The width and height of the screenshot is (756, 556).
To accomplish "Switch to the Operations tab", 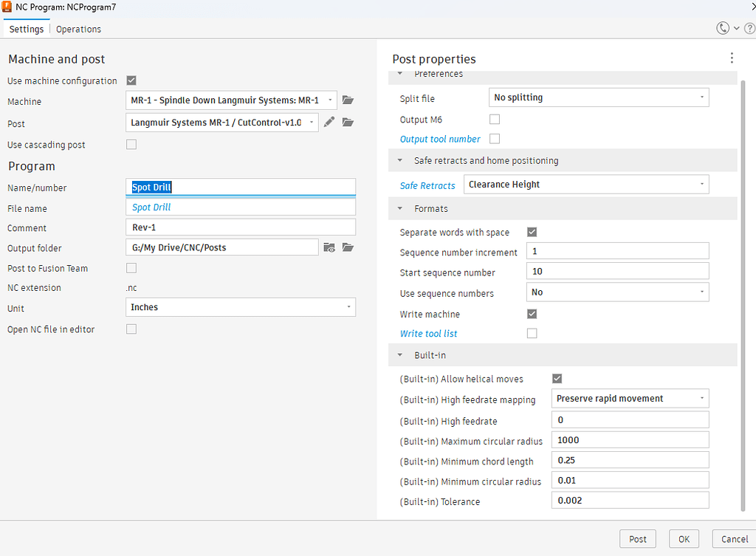I will [78, 30].
